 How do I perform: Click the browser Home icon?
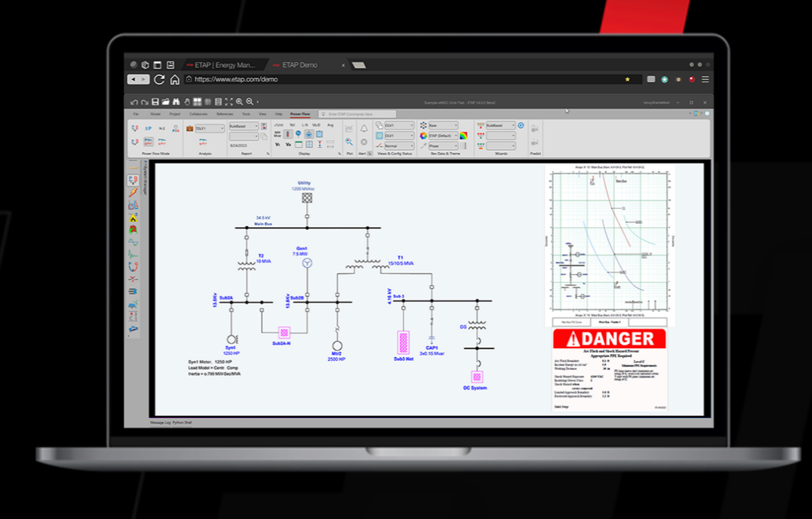pos(174,79)
